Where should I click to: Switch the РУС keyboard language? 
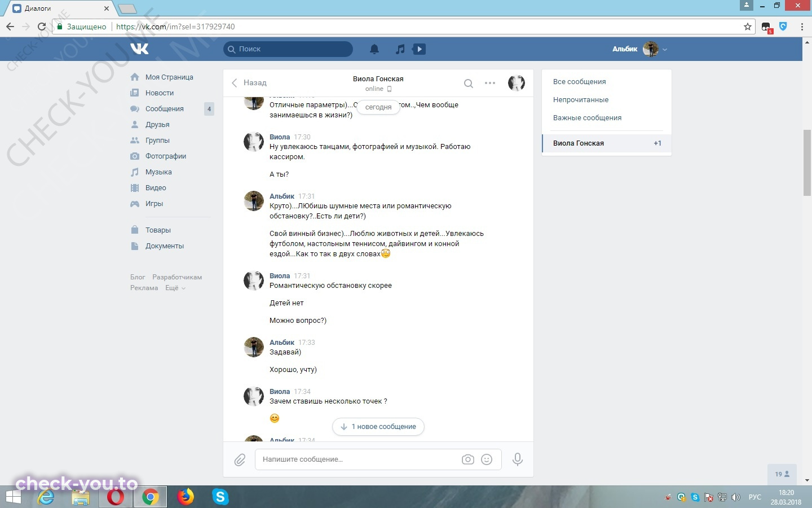point(754,497)
